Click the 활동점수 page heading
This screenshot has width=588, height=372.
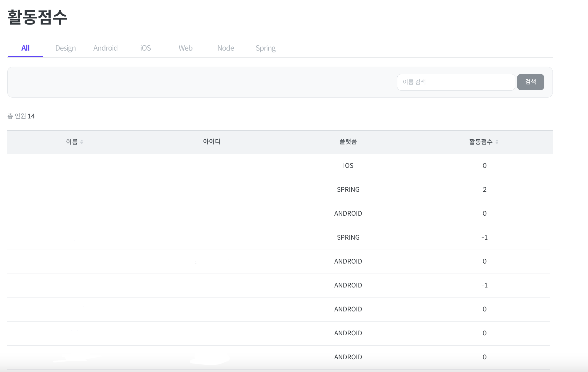[37, 17]
